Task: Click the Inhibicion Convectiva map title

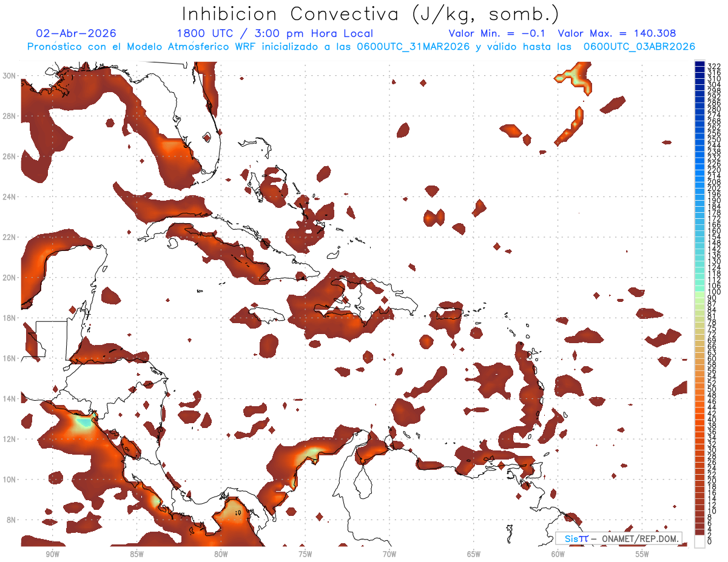Action: click(x=371, y=14)
